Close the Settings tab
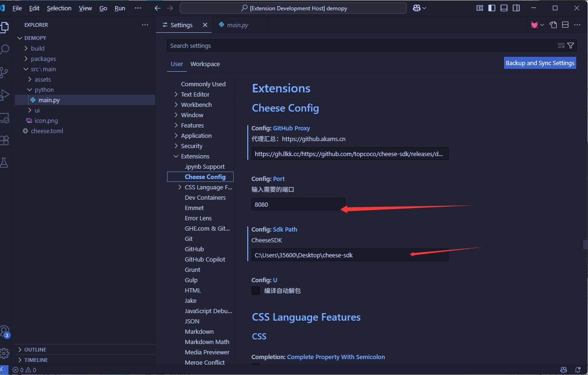The height and width of the screenshot is (375, 588). [x=205, y=25]
